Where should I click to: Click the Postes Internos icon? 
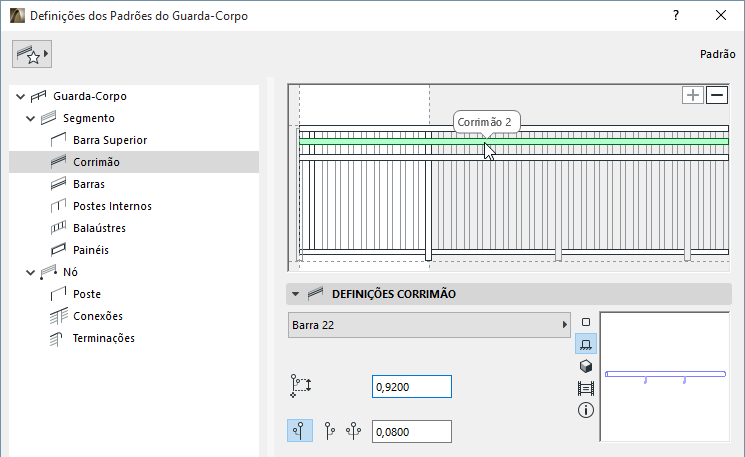(58, 206)
